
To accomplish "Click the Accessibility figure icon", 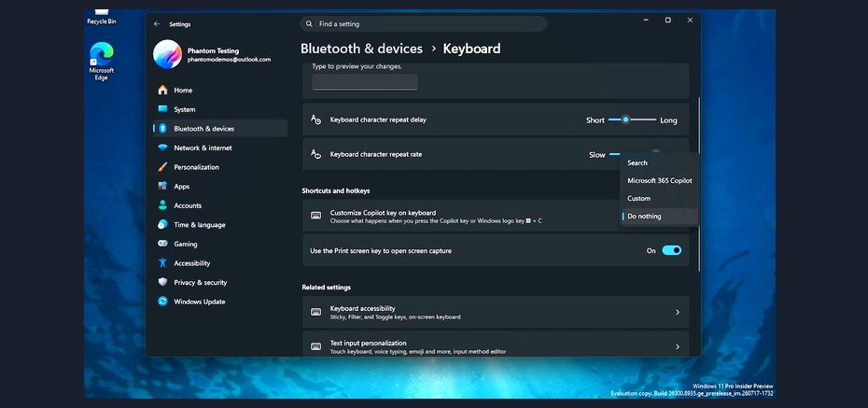I will 162,263.
